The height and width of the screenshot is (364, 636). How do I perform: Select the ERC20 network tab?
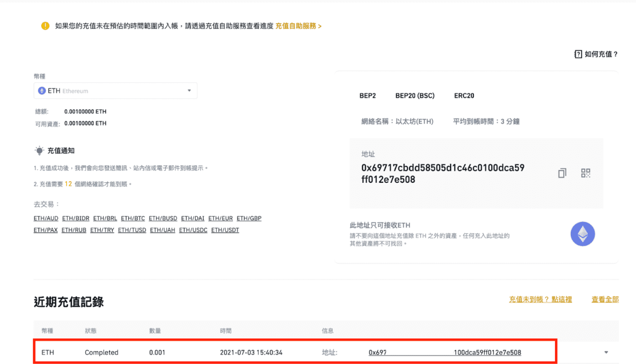coord(464,95)
